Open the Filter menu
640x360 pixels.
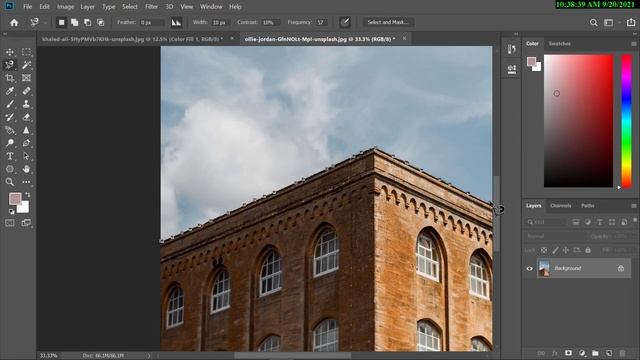(x=151, y=7)
